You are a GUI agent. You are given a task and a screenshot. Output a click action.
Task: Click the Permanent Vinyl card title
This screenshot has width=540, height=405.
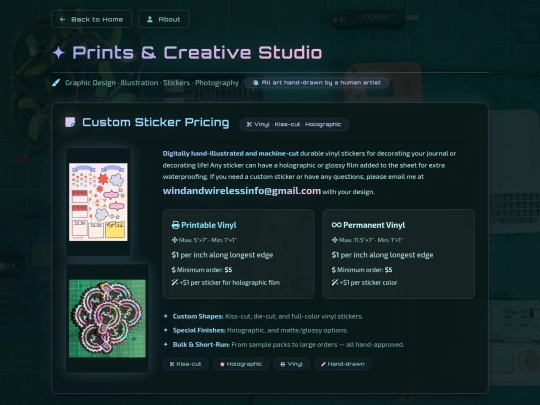374,225
